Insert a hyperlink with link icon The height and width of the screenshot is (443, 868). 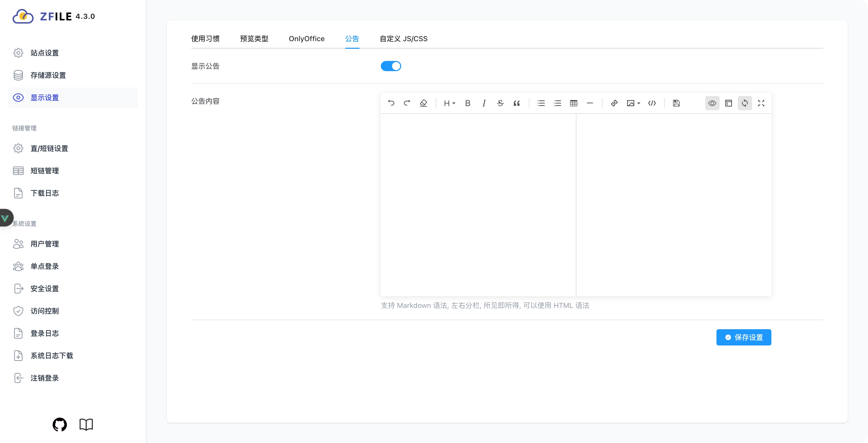pyautogui.click(x=614, y=103)
